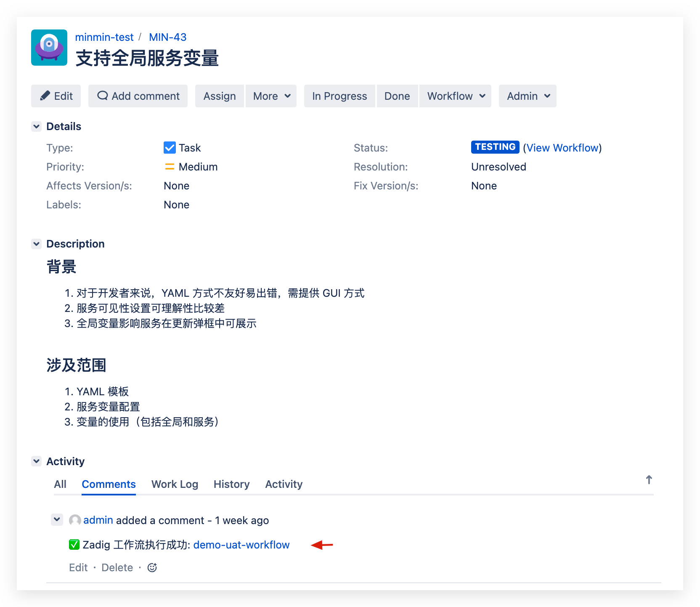The height and width of the screenshot is (607, 700).
Task: Switch to the Work Log tab
Action: click(175, 484)
